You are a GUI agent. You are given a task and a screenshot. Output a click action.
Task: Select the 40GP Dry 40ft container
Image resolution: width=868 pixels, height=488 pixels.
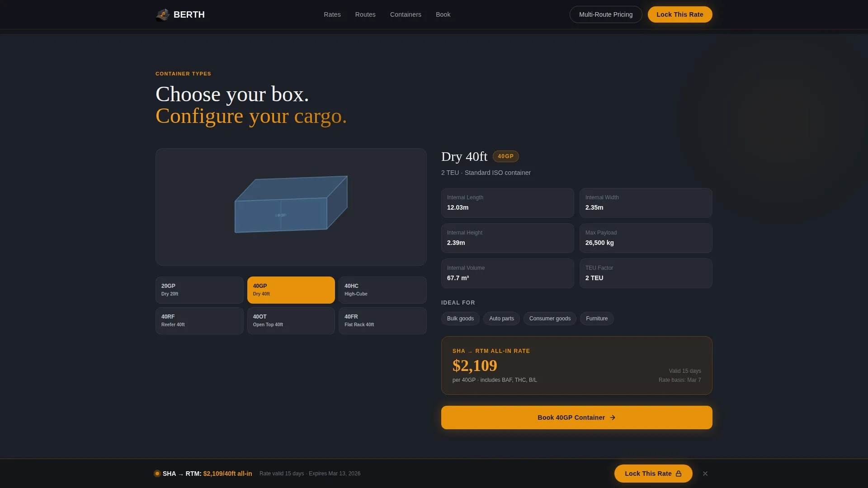[291, 290]
